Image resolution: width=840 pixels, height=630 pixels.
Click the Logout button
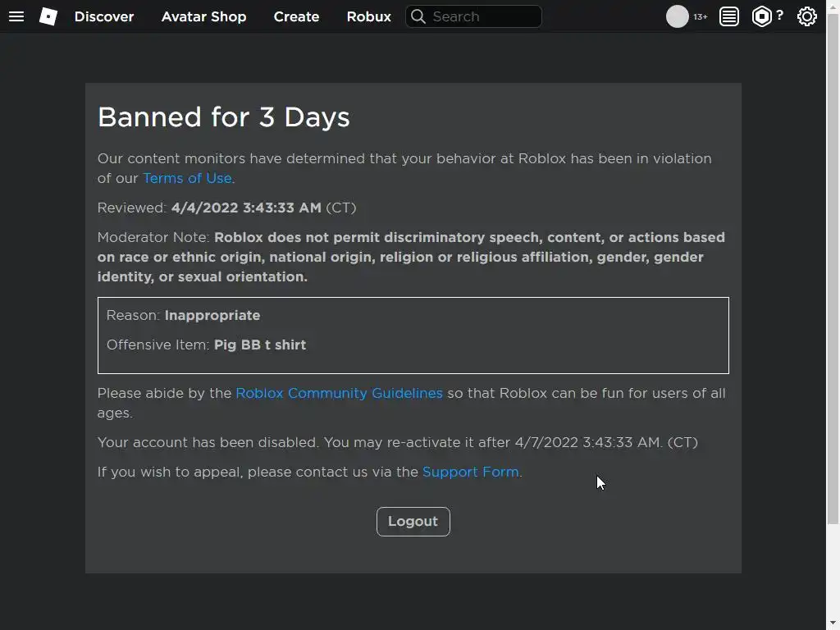coord(413,521)
